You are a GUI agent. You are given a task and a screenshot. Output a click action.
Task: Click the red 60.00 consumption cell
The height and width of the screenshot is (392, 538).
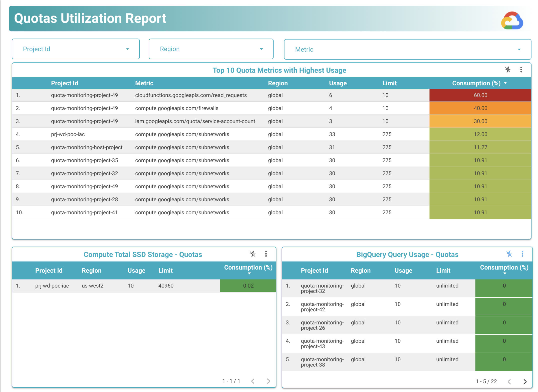click(480, 95)
